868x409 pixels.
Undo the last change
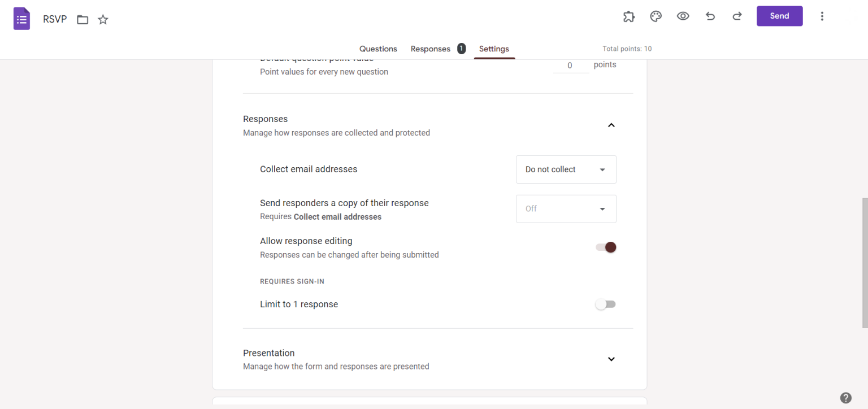tap(710, 16)
